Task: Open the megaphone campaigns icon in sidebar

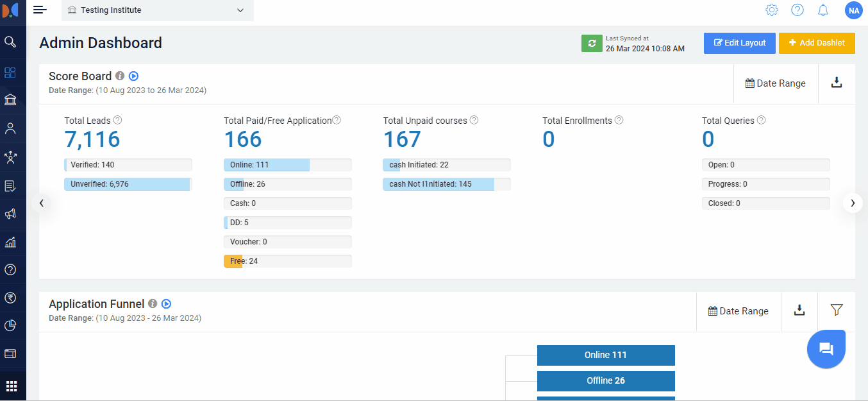Action: pyautogui.click(x=10, y=214)
